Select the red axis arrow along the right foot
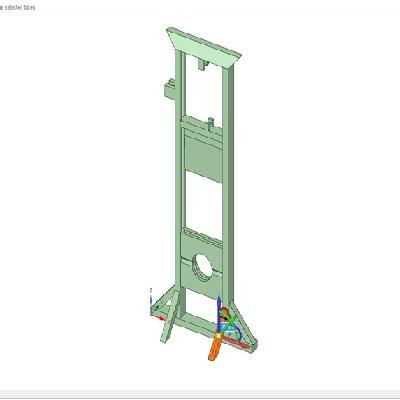This screenshot has height=400, width=400. (235, 342)
